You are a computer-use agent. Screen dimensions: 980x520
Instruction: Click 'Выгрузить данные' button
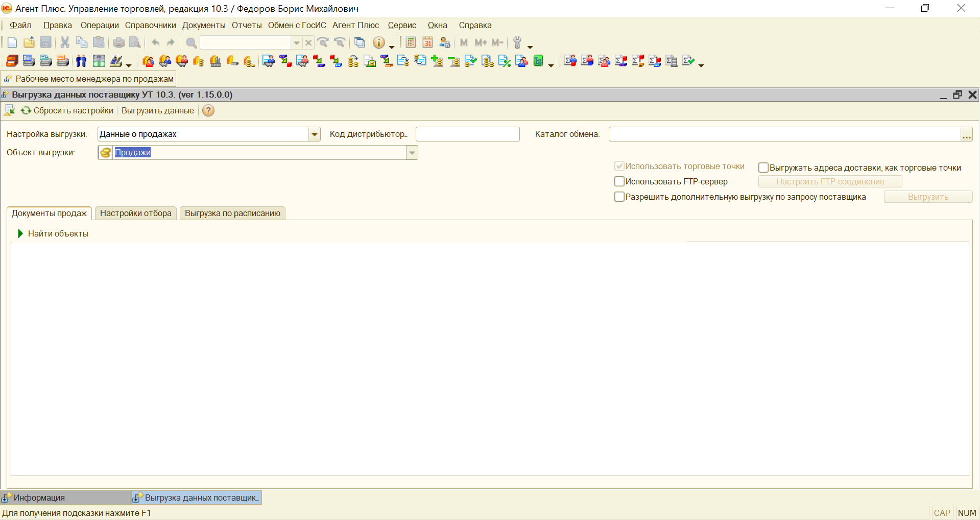coord(158,111)
